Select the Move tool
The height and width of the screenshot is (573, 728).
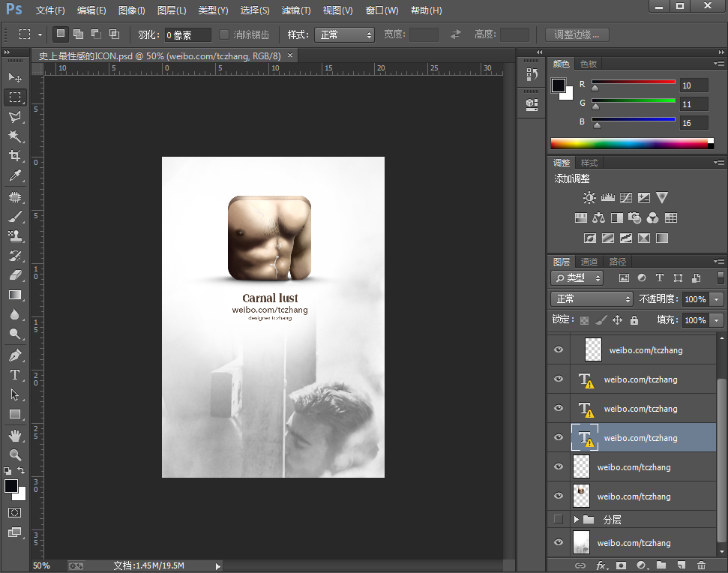pos(14,78)
